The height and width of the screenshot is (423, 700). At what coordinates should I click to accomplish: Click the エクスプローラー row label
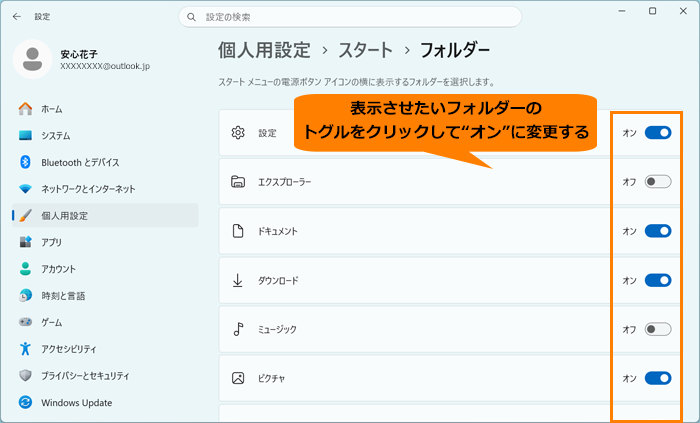284,182
